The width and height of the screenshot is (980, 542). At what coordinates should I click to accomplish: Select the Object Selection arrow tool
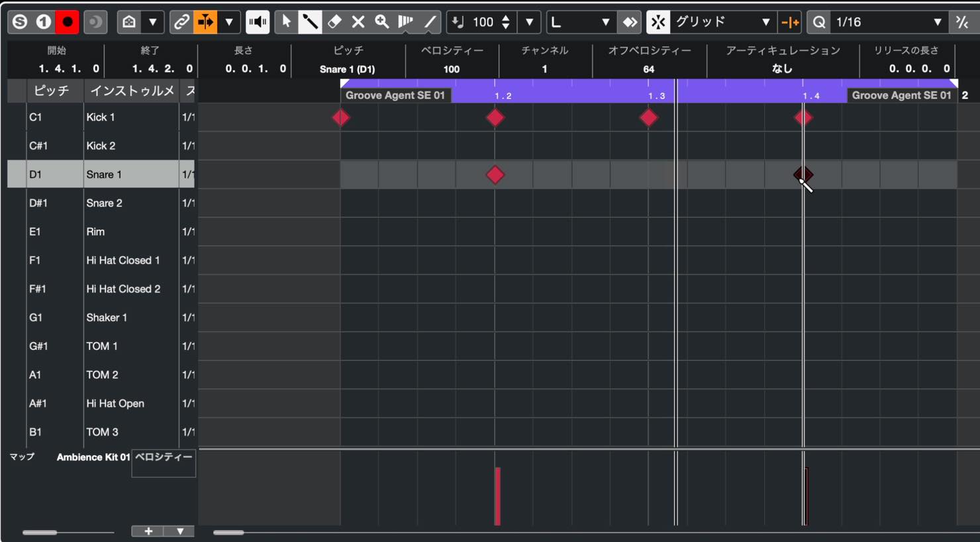[x=286, y=22]
